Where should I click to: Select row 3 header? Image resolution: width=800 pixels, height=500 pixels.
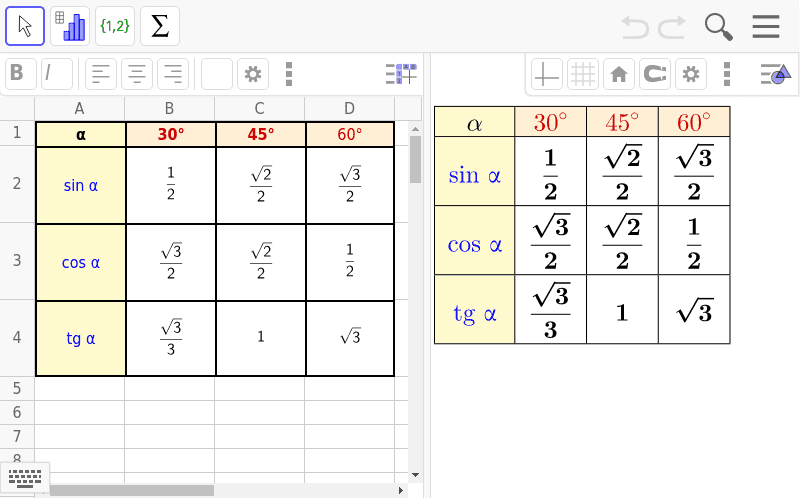pos(17,261)
